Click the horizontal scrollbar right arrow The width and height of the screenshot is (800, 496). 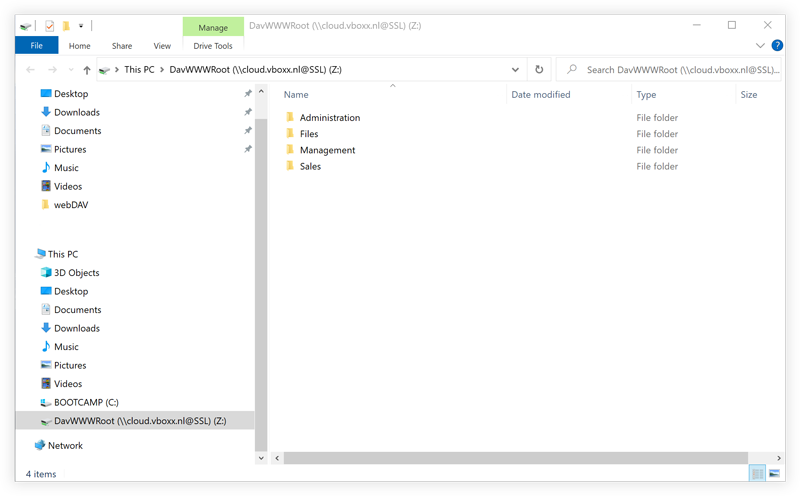(x=778, y=458)
